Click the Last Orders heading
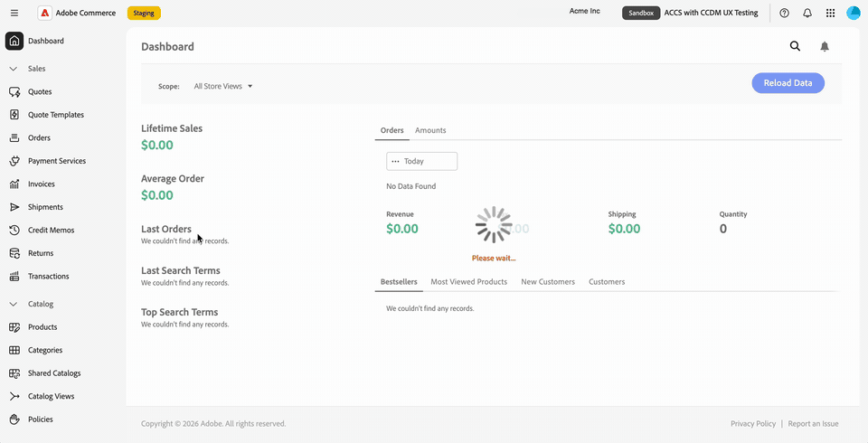The image size is (868, 443). pos(166,230)
